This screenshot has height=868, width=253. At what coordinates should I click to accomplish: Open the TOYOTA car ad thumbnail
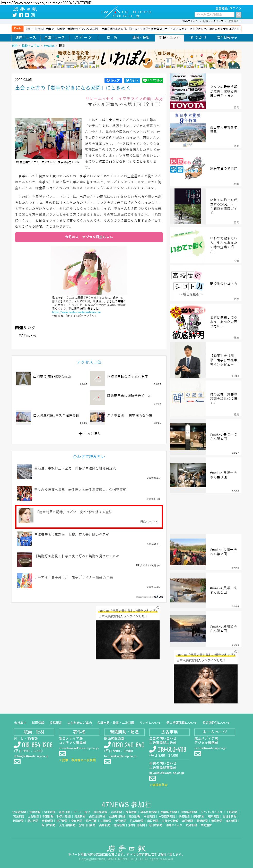187,91
